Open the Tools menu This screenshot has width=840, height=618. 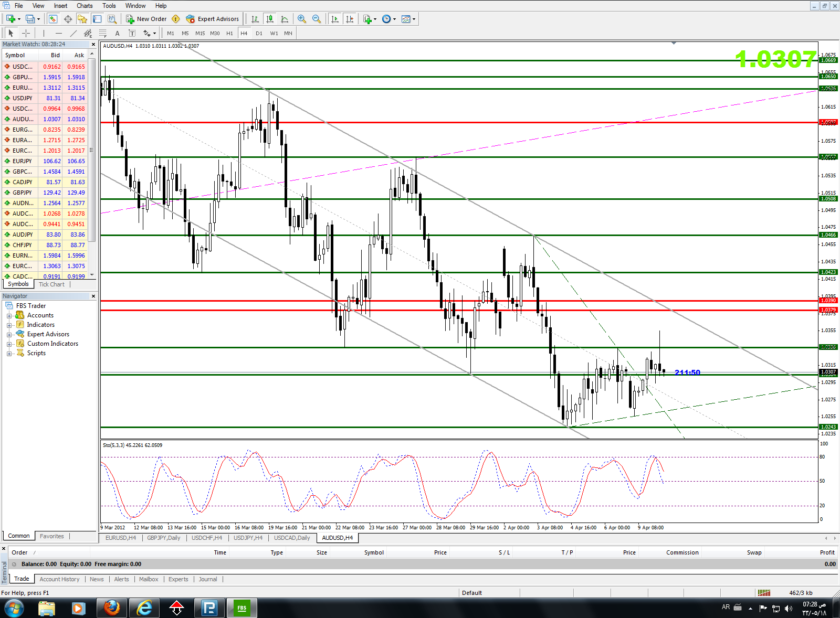click(x=109, y=6)
